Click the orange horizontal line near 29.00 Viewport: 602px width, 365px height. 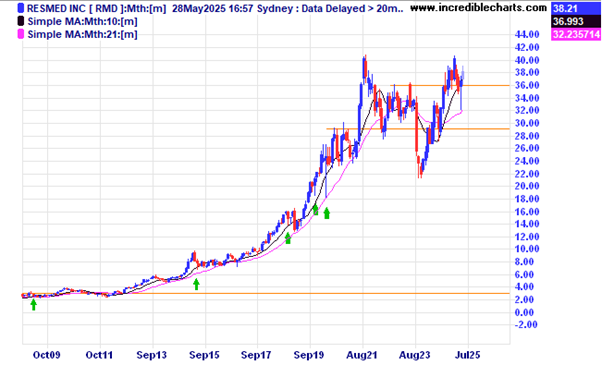pos(418,129)
